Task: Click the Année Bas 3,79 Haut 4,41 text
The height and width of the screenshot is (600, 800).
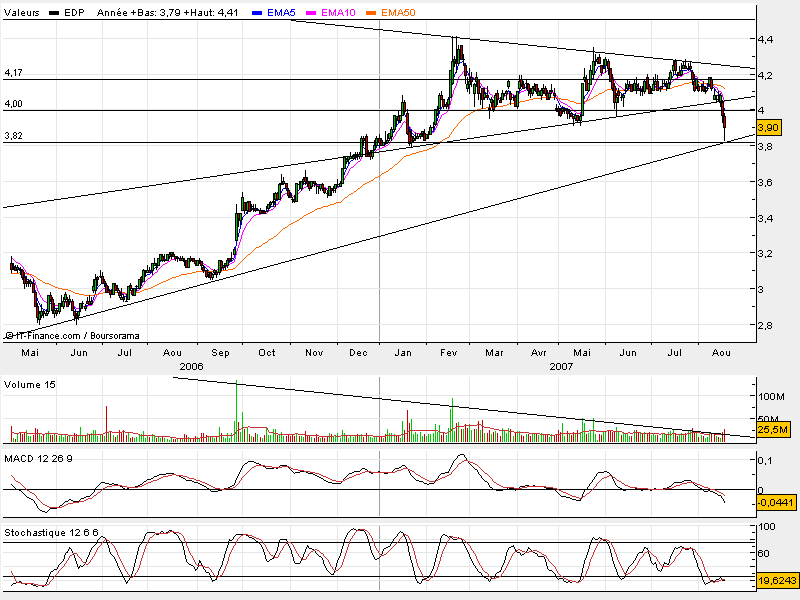Action: (167, 13)
